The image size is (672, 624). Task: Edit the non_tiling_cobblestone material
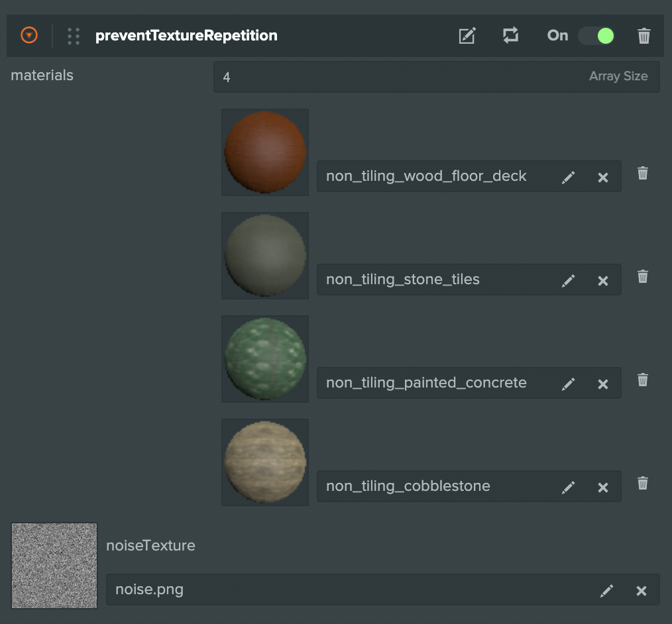569,486
